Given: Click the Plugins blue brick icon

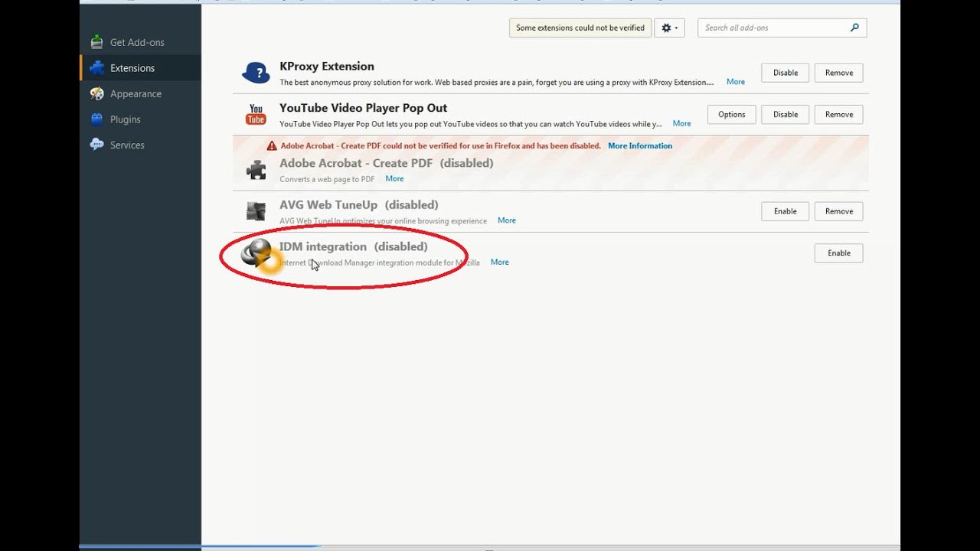Looking at the screenshot, I should (96, 119).
